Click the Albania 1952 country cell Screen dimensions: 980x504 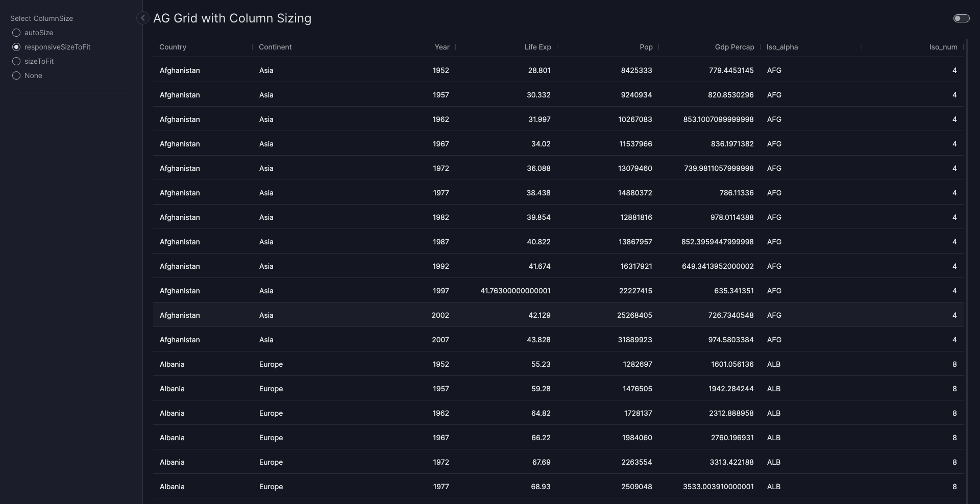click(172, 364)
